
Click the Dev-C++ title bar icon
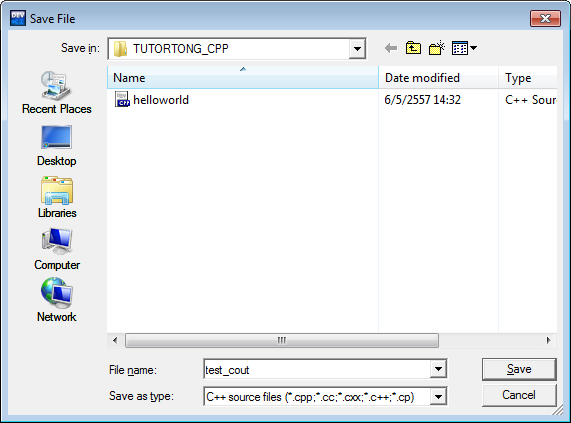tap(18, 18)
